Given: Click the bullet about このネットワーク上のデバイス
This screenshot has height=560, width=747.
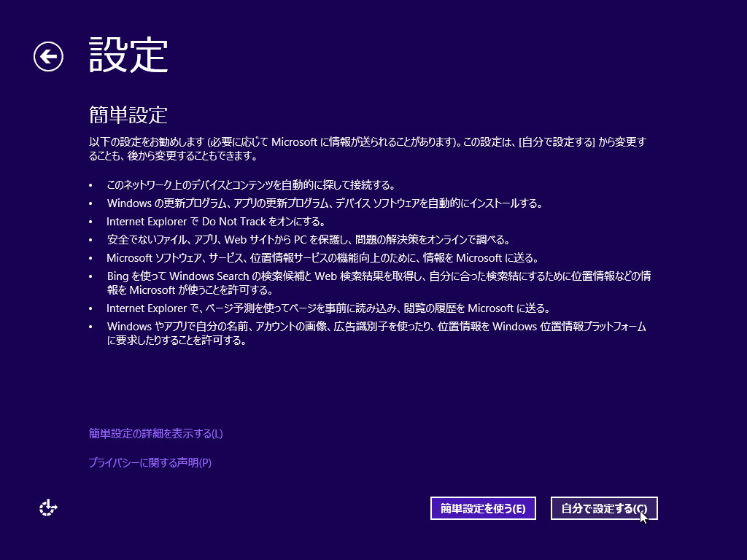Looking at the screenshot, I should tap(251, 184).
